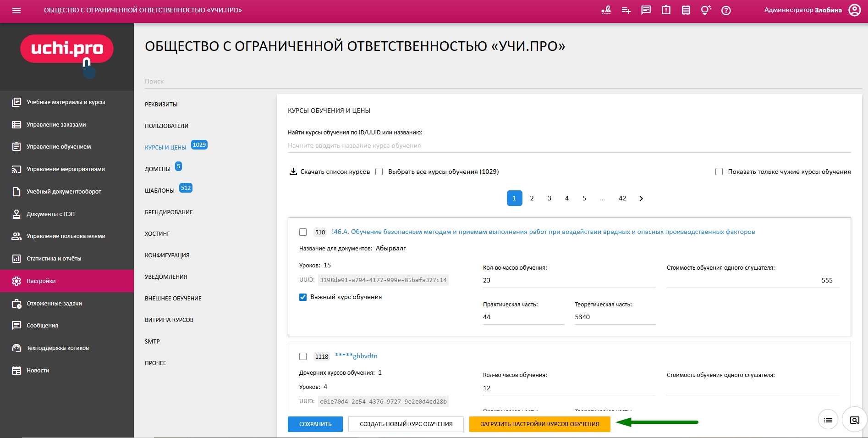Click the receipt list icon in the header

click(686, 10)
